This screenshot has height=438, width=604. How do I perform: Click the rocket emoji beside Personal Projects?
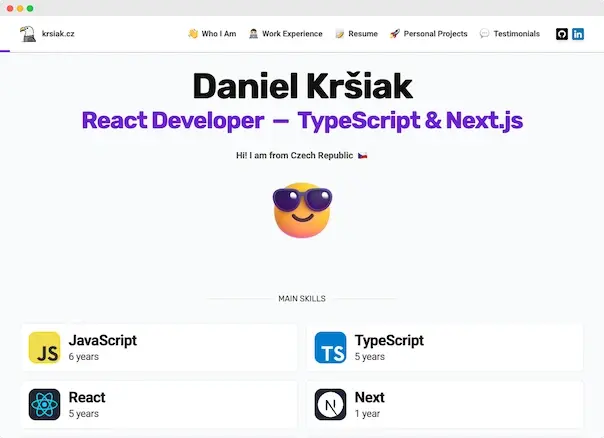tap(394, 34)
